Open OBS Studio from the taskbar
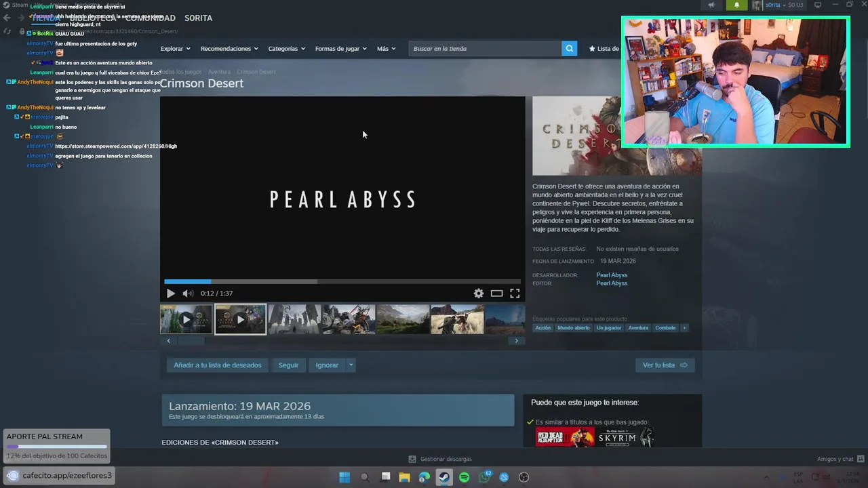Screen dimensions: 868x488 (x=524, y=477)
